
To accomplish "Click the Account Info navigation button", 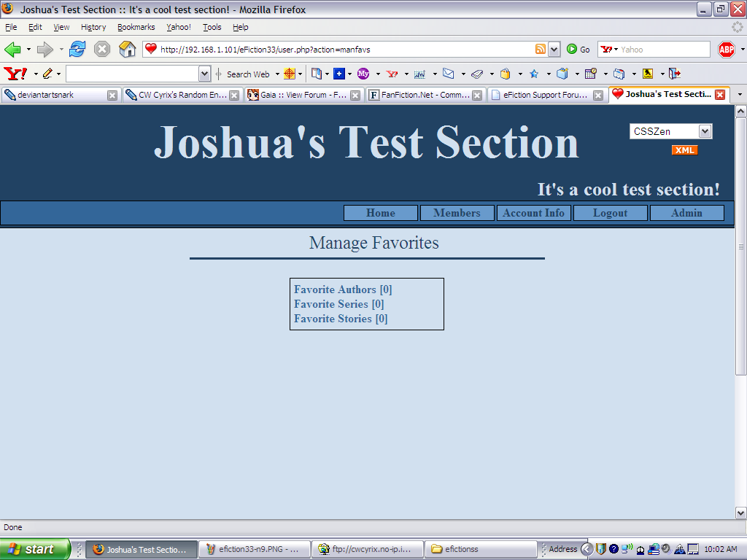I will 533,213.
